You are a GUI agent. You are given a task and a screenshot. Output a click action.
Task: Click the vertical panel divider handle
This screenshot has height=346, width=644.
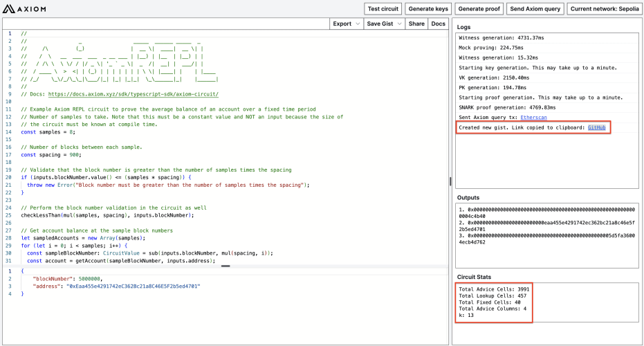coord(450,181)
